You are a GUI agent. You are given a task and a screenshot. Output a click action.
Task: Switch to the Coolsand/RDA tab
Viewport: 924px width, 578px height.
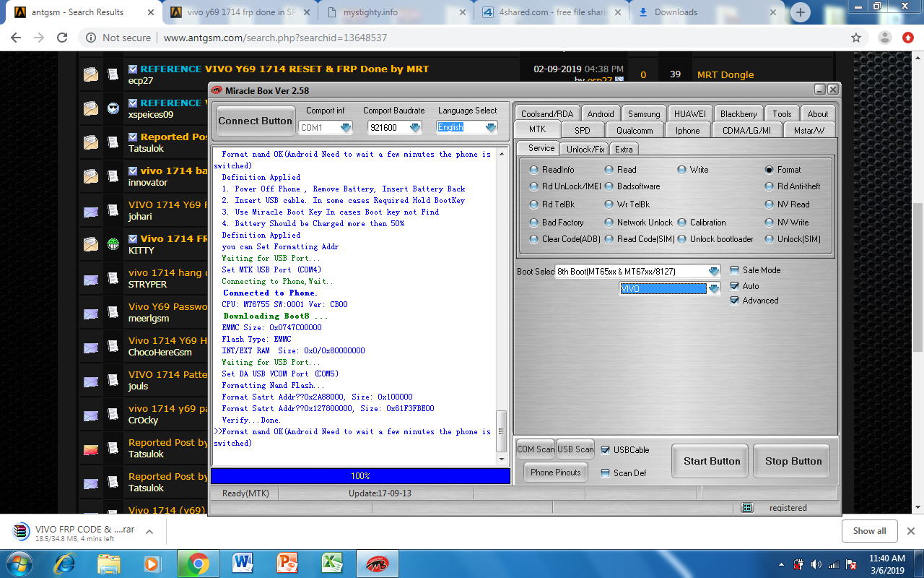(x=547, y=114)
